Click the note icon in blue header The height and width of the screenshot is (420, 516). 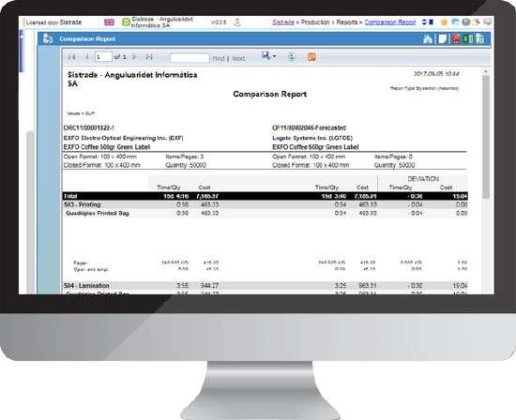point(442,38)
